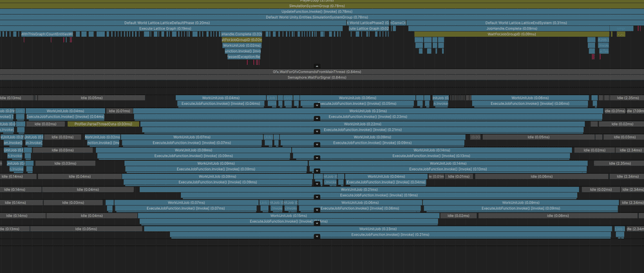This screenshot has width=644, height=273.
Task: Select Default World Unity.Entities.SimulationSystemGroup sample
Action: pyautogui.click(x=322, y=17)
